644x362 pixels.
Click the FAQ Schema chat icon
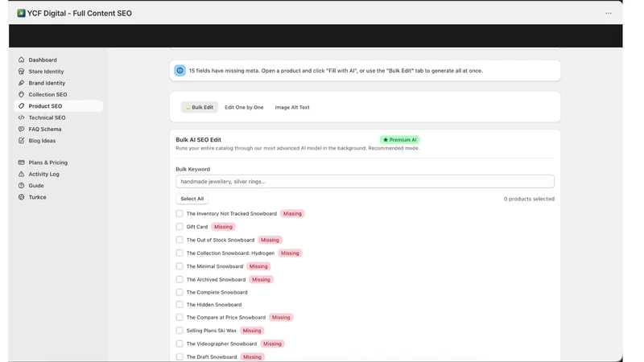[22, 129]
